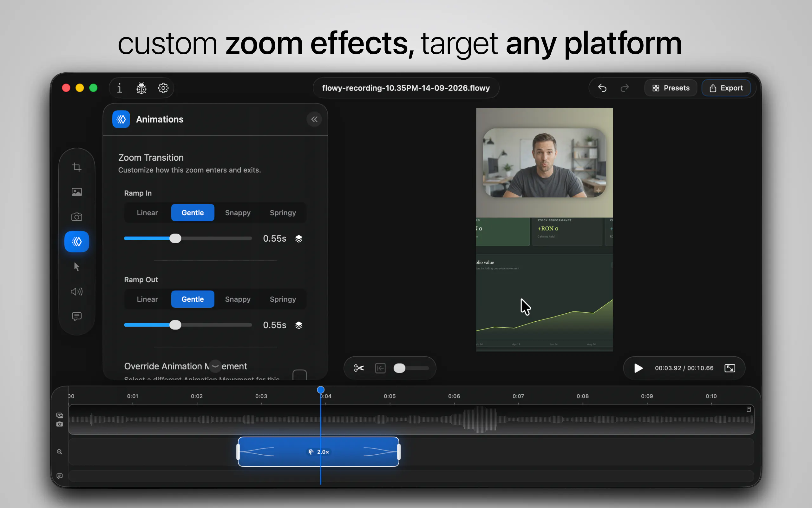Set Ramp In to Gentle
The image size is (812, 508).
[x=193, y=213]
